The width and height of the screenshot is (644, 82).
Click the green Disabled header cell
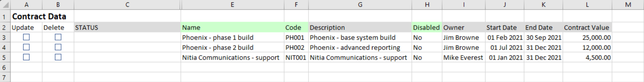click(x=426, y=27)
